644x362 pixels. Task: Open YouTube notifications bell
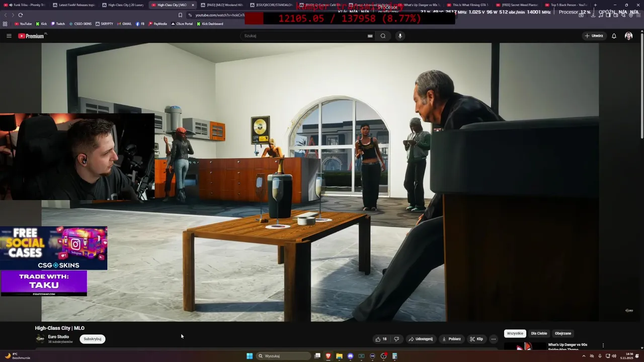(614, 36)
